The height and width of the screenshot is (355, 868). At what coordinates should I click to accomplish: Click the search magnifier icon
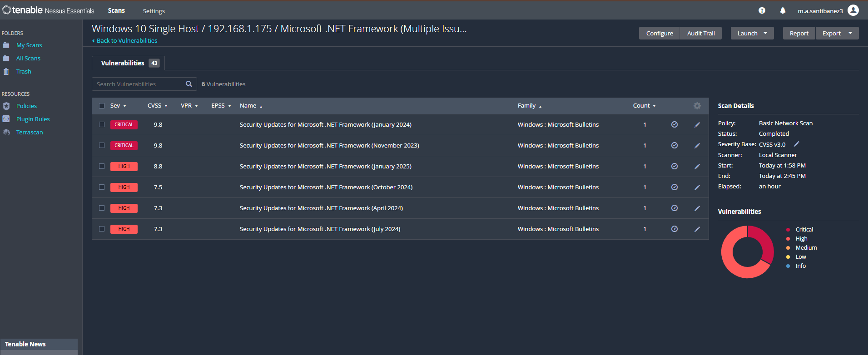189,84
